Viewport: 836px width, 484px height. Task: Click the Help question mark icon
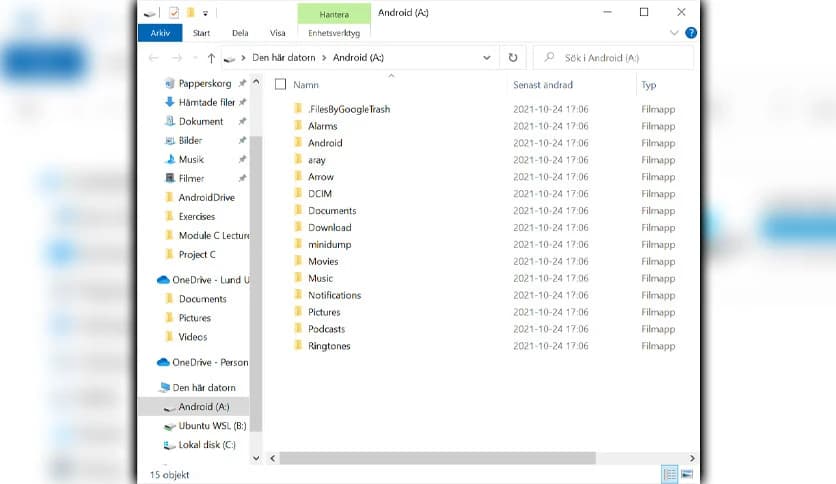pyautogui.click(x=691, y=33)
